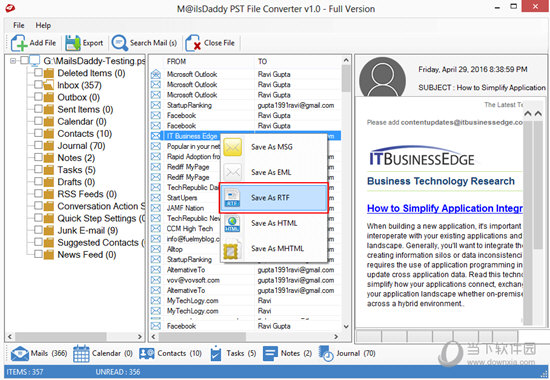Choose Save As MHTML from context menu
This screenshot has height=380, width=550.
(x=274, y=249)
